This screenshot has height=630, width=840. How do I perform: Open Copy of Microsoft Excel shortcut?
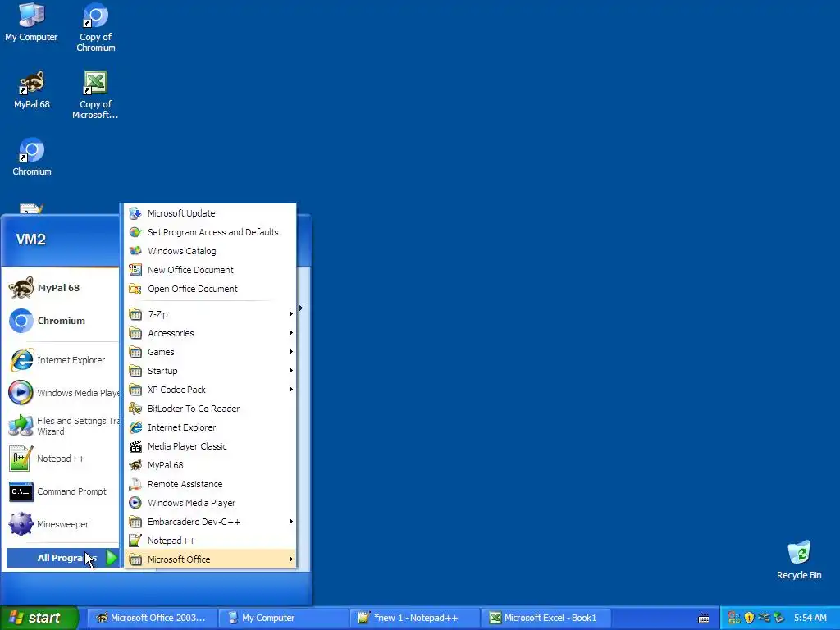[95, 95]
